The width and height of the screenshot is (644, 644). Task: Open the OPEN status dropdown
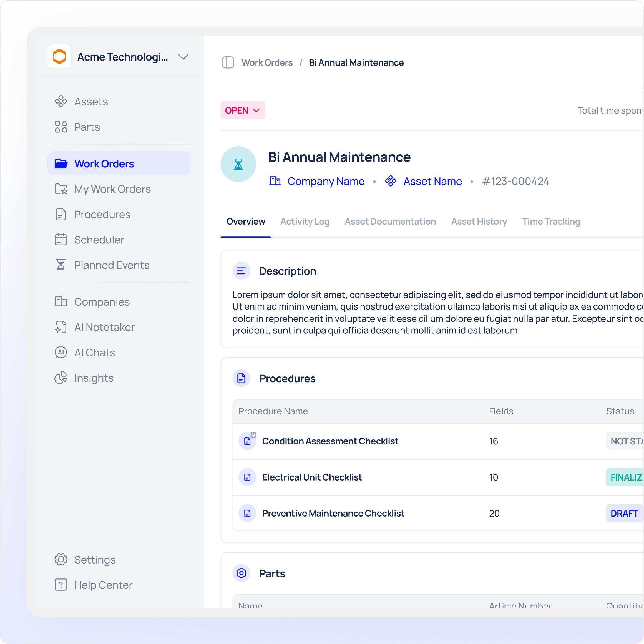(x=242, y=110)
